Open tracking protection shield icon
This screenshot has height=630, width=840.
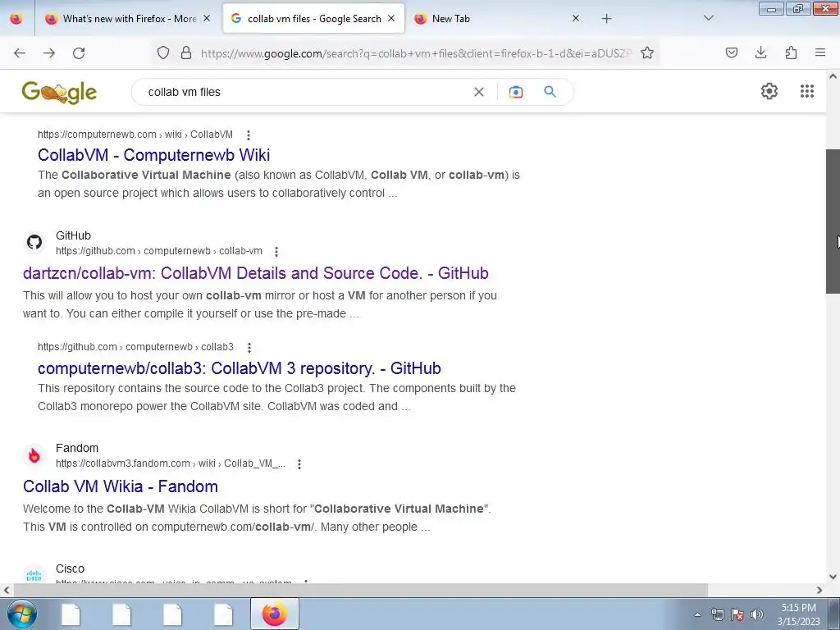163,52
